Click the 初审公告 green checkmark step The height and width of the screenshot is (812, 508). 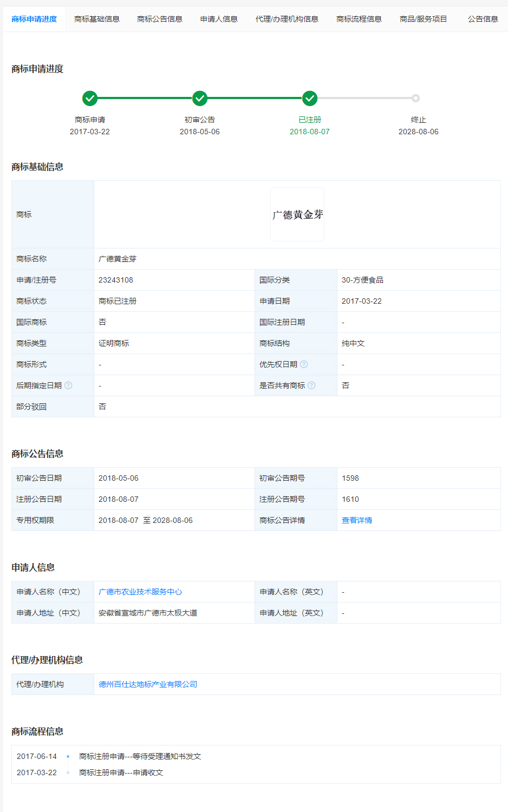tap(200, 98)
